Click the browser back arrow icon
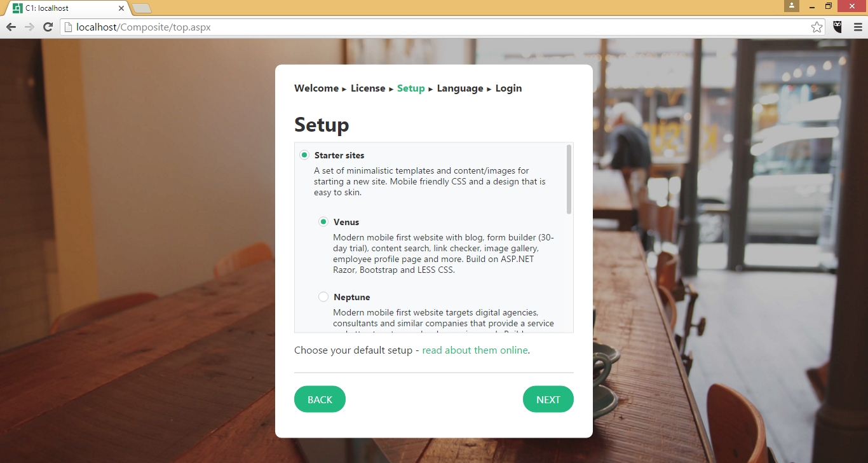868x463 pixels. click(x=11, y=27)
